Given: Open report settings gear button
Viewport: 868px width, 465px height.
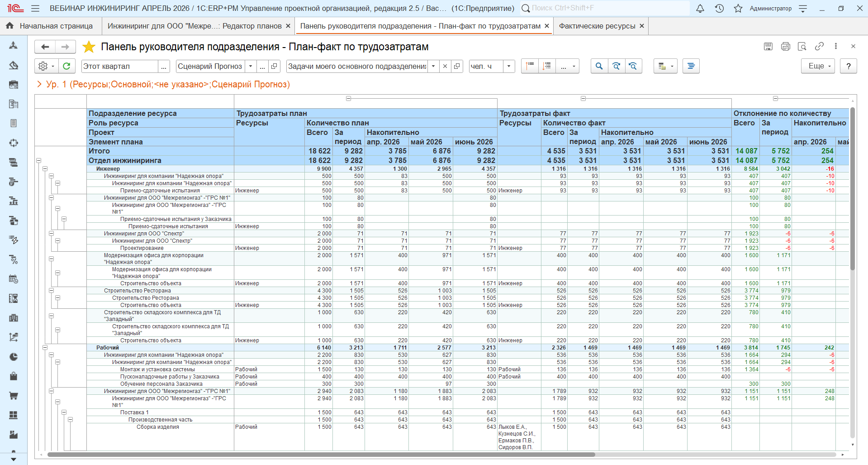Looking at the screenshot, I should [x=46, y=66].
